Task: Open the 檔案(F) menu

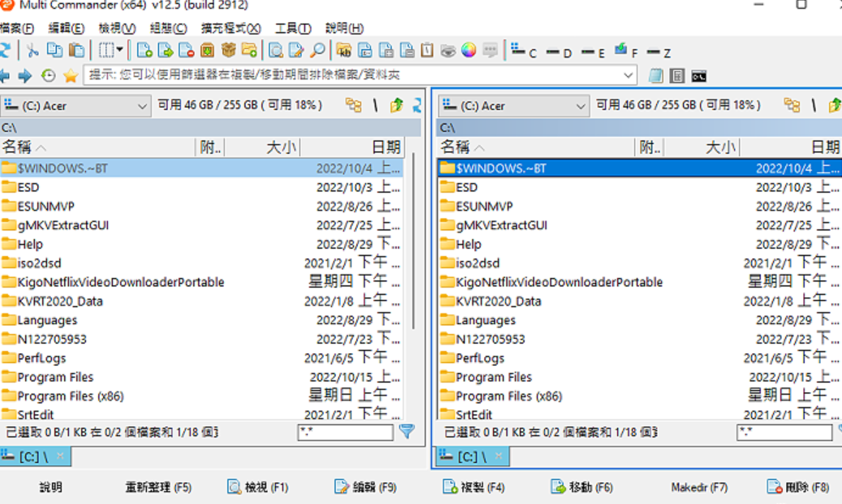Action: tap(17, 28)
